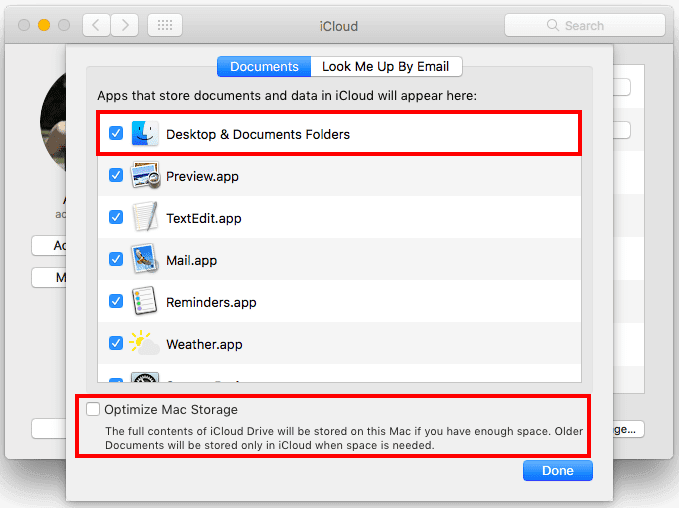Uncheck Desktop & Documents Folders checkbox
The image size is (679, 508).
[x=116, y=134]
